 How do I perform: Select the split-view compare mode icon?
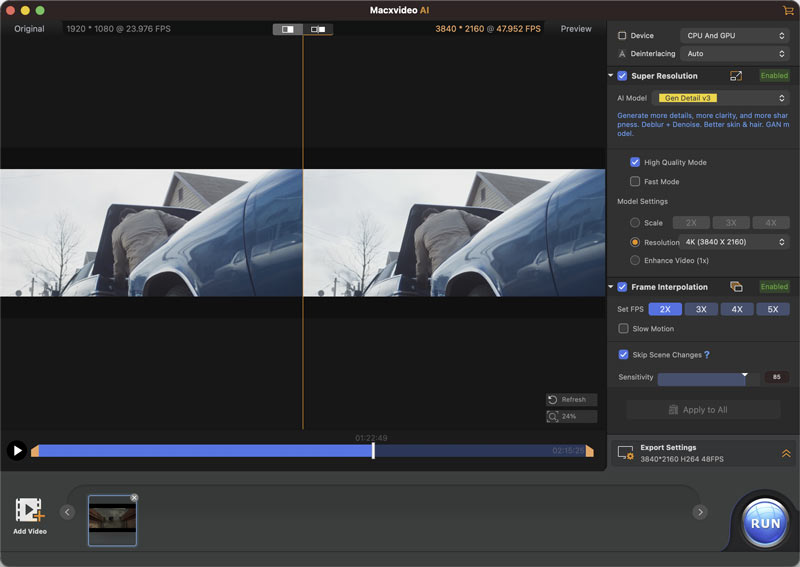pos(288,29)
